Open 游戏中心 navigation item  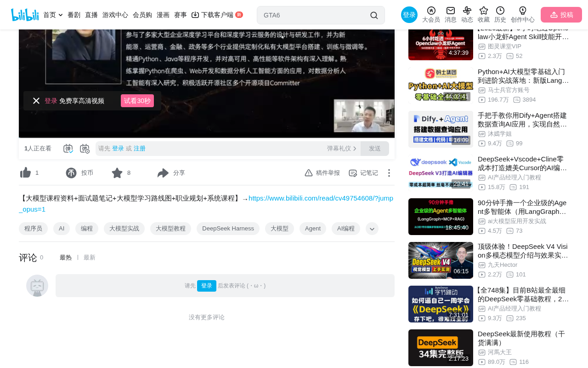115,15
